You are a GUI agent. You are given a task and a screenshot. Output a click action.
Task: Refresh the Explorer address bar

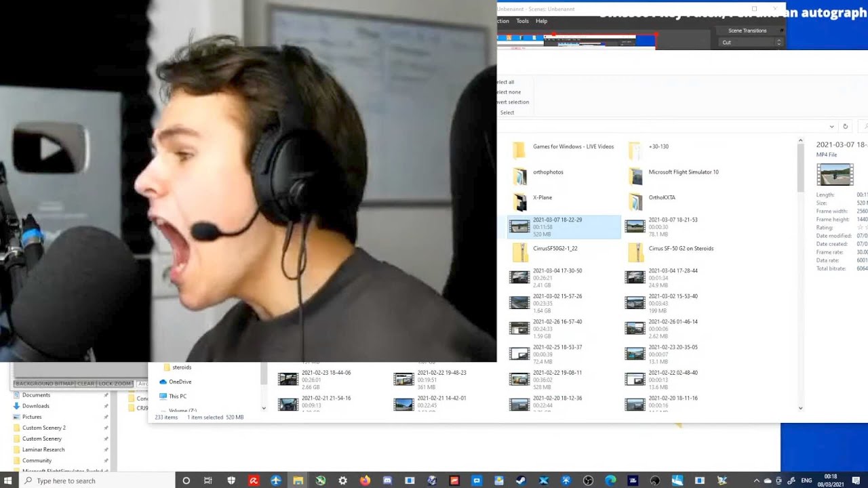point(845,126)
